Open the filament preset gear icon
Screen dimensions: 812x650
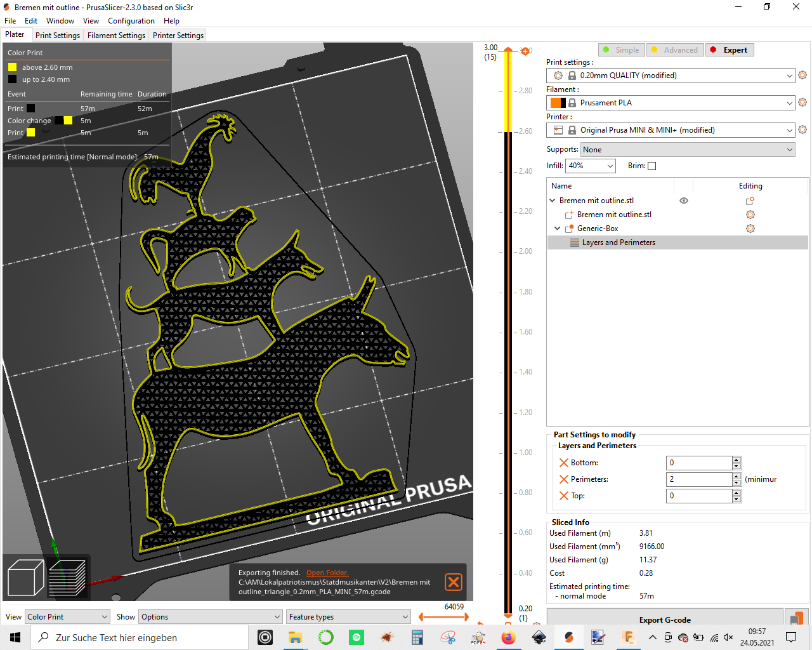[802, 102]
